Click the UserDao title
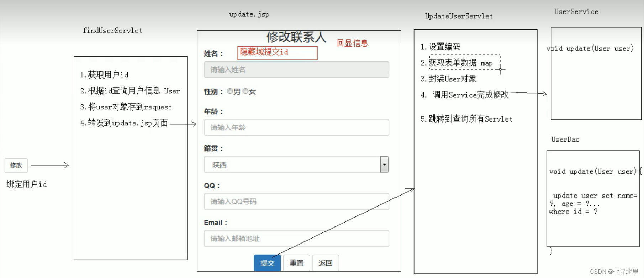The height and width of the screenshot is (278, 644). pyautogui.click(x=565, y=140)
